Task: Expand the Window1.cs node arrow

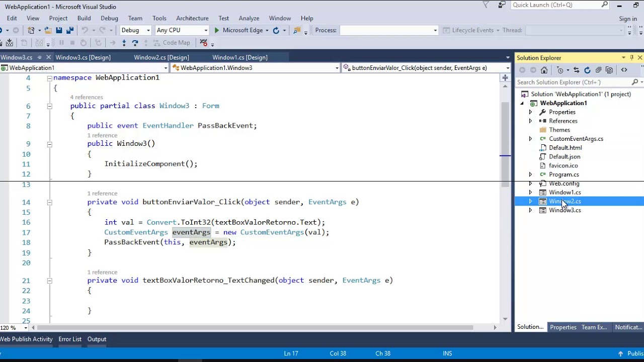Action: click(x=530, y=193)
